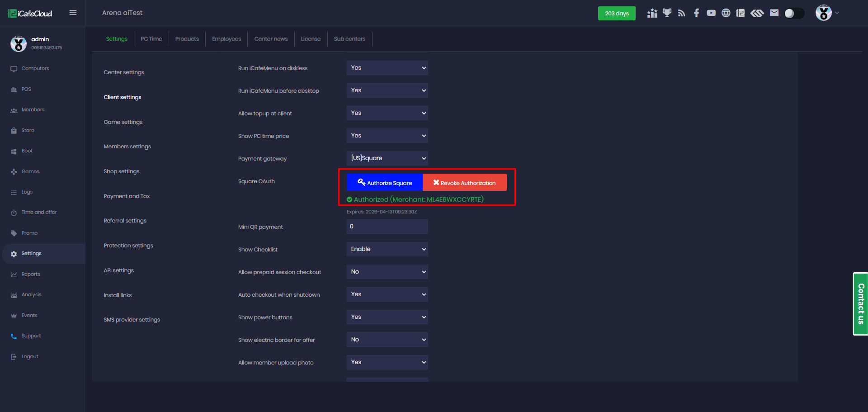The image size is (868, 412).
Task: Collapse the sidebar with the hamburger icon
Action: (x=73, y=13)
